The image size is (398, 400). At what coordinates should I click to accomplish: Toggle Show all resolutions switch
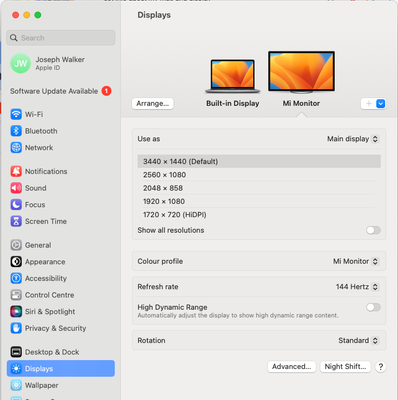[x=373, y=230]
